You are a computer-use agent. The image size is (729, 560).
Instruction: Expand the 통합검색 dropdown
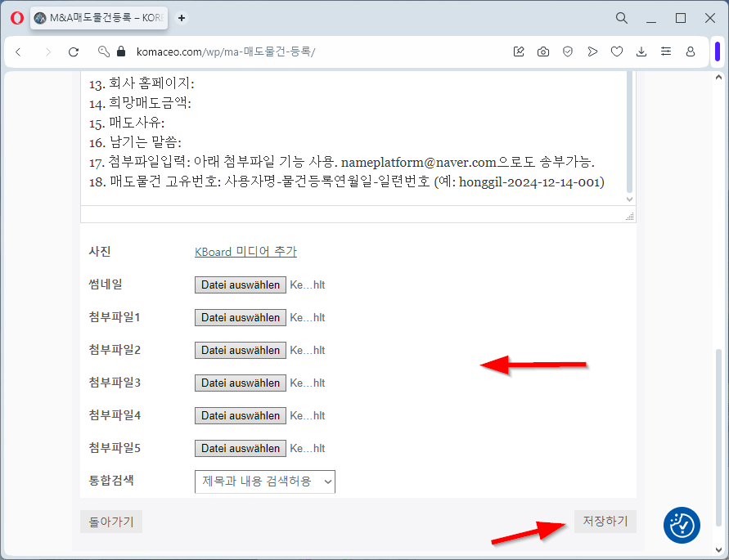tap(265, 482)
